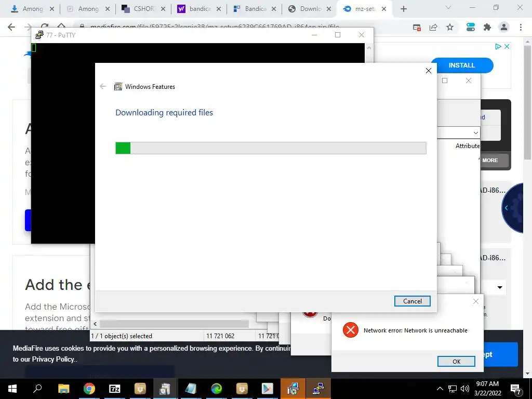This screenshot has height=399, width=532.
Task: Maximize the PuTTY window
Action: [338, 35]
